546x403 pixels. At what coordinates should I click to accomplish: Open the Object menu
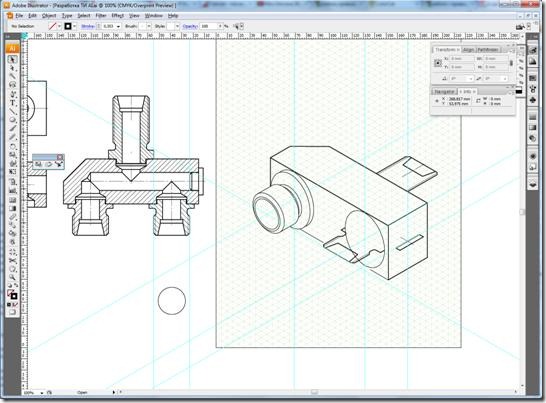[49, 16]
